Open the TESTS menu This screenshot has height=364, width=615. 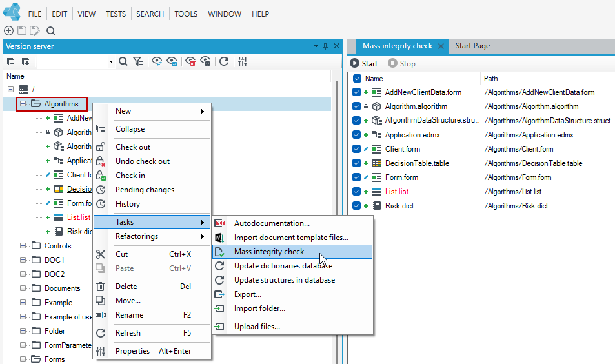coord(116,14)
